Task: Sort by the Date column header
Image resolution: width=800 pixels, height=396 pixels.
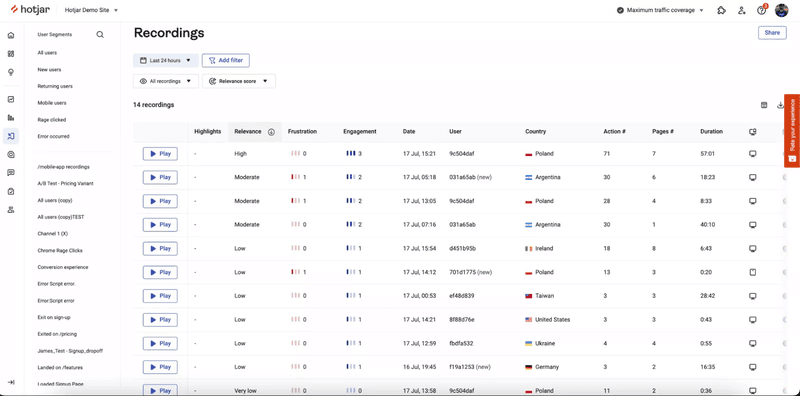Action: [x=409, y=132]
